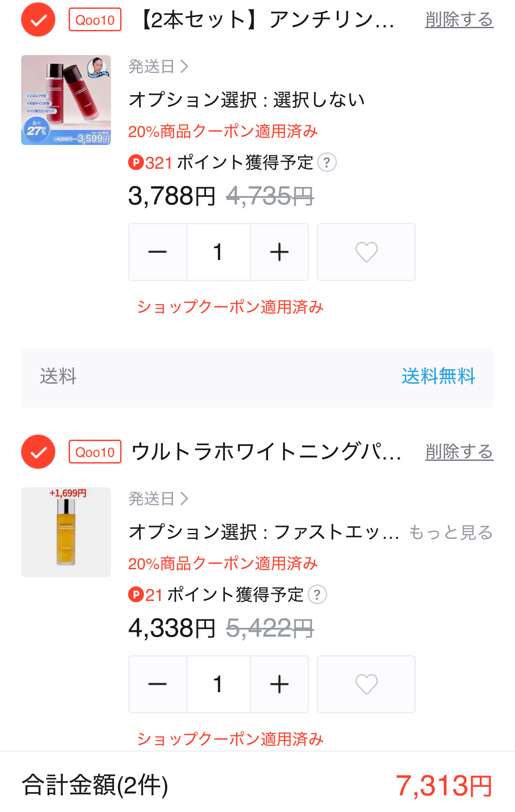Delete the first item via 削除する
Viewport: 515px width, 812px height.
(459, 20)
